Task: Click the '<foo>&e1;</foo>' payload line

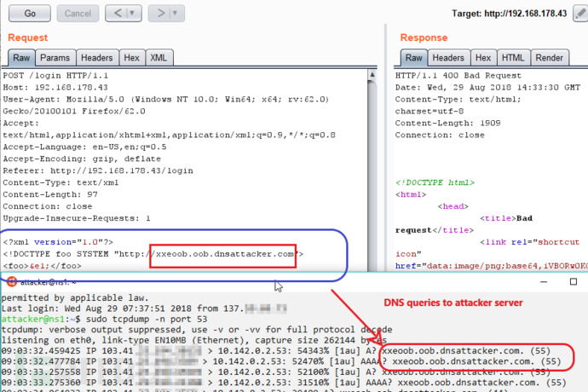Action: (42, 266)
